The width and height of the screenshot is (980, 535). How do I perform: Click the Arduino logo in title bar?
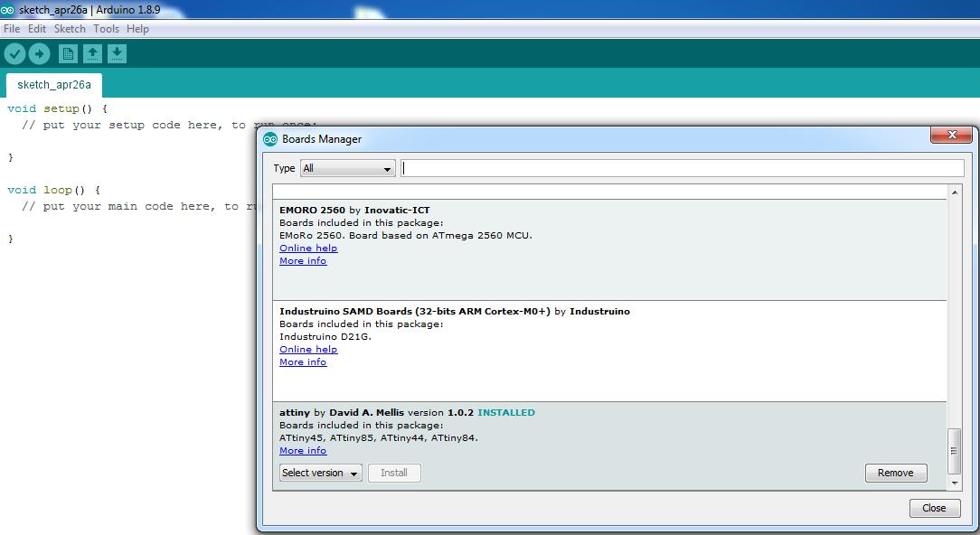pyautogui.click(x=7, y=9)
